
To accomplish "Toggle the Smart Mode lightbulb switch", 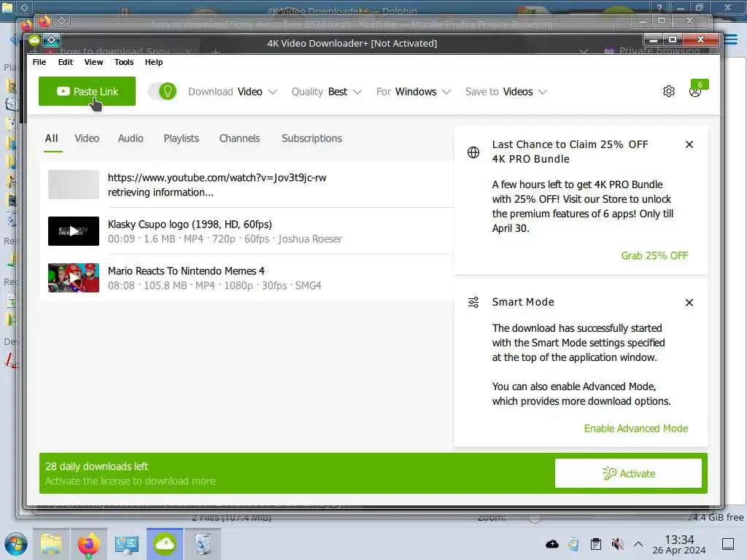I will point(163,91).
